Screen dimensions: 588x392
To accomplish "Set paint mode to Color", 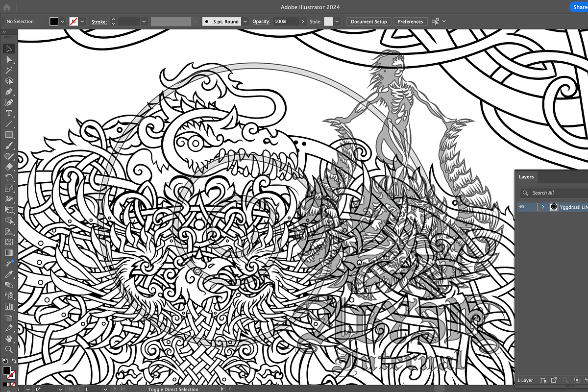I will [x=4, y=384].
